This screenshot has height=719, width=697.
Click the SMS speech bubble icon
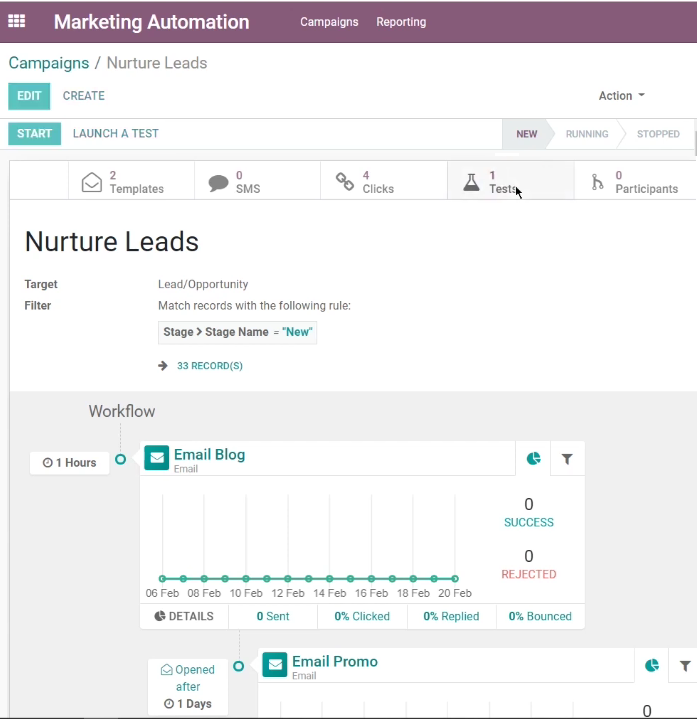coord(218,183)
